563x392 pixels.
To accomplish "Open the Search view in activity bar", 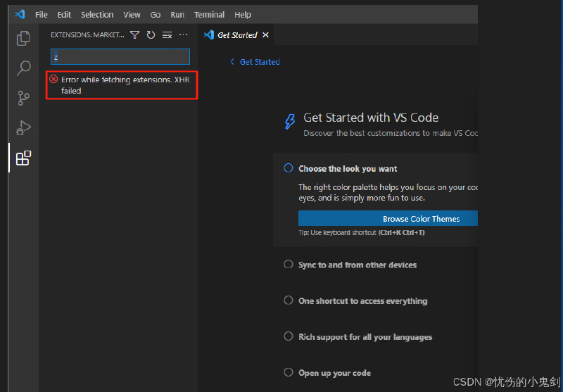I will pyautogui.click(x=23, y=68).
